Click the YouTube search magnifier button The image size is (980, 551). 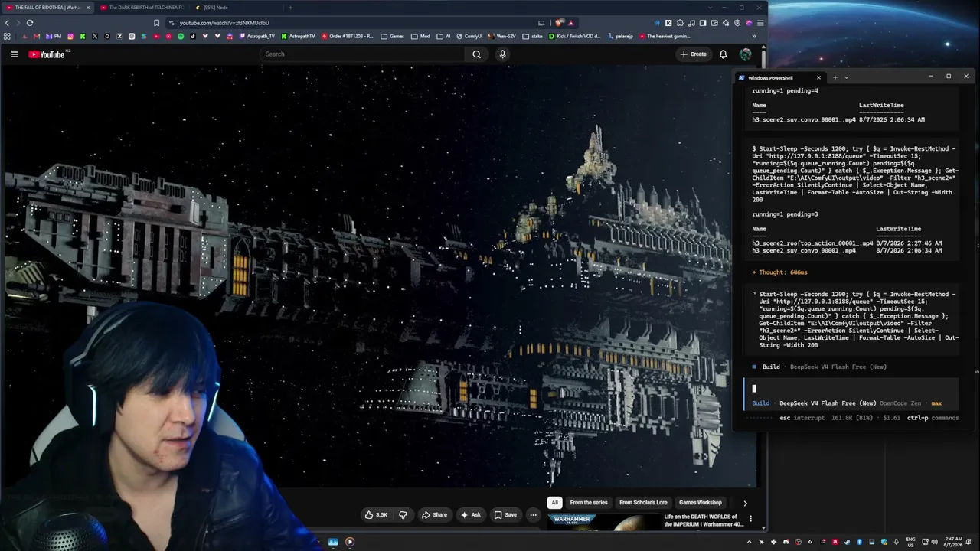pos(476,54)
